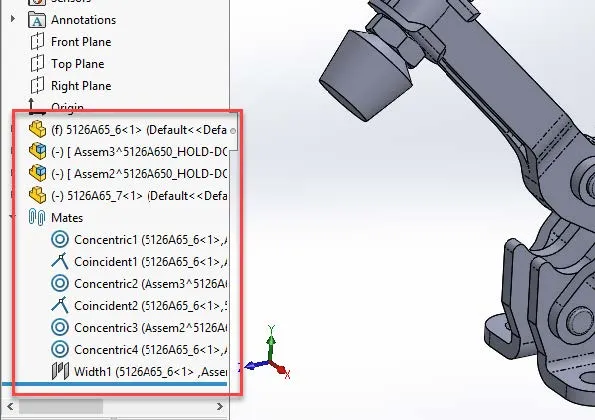The width and height of the screenshot is (595, 420).
Task: Expand the Annotations tree node arrow
Action: click(x=13, y=19)
